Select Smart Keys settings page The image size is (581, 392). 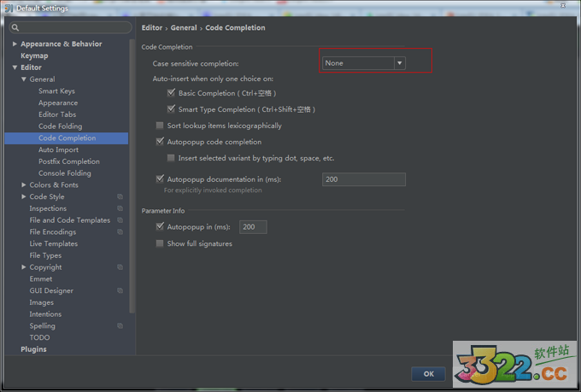pos(56,91)
